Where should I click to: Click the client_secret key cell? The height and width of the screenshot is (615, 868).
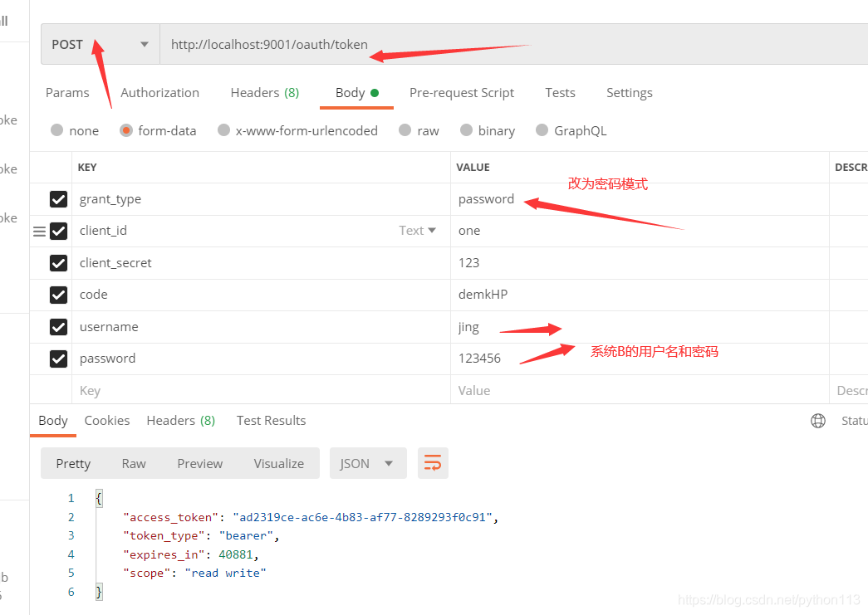point(262,263)
